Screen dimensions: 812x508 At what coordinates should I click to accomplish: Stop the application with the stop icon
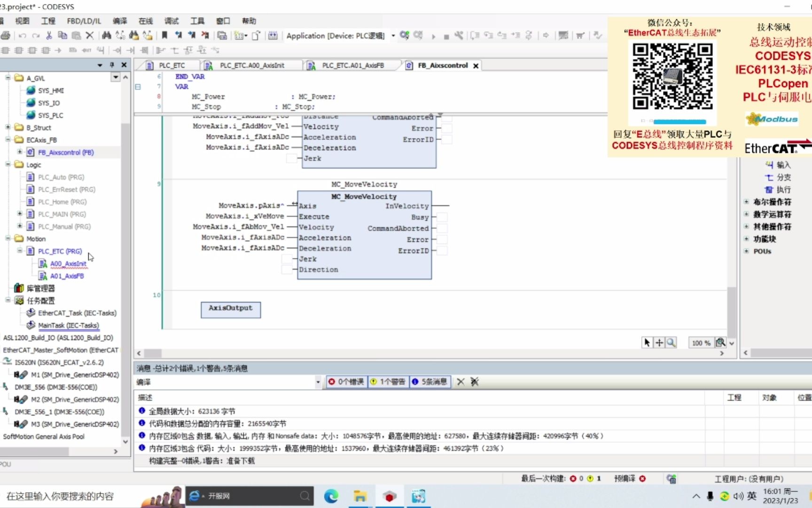coord(446,36)
